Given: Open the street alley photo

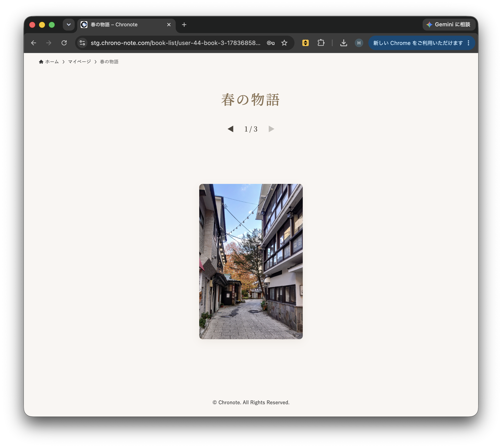Looking at the screenshot, I should pos(251,261).
